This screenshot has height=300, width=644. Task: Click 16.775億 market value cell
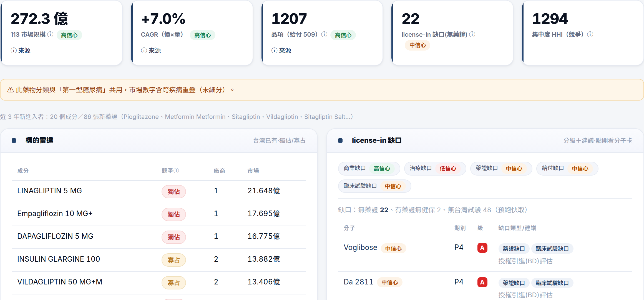[264, 236]
